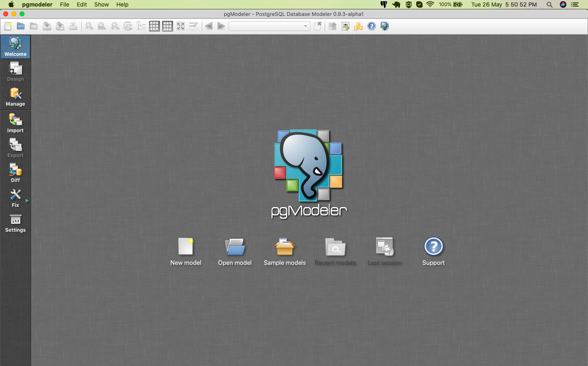Open Notification Center list icon
The image size is (588, 366).
[575, 4]
